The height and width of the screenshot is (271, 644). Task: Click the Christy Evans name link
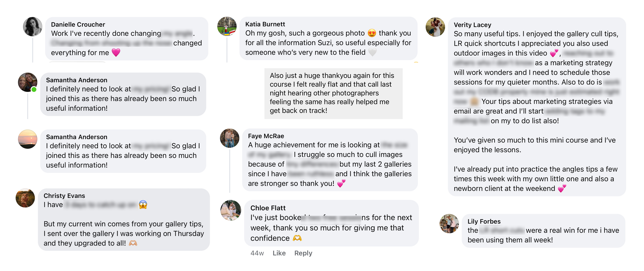pyautogui.click(x=64, y=196)
